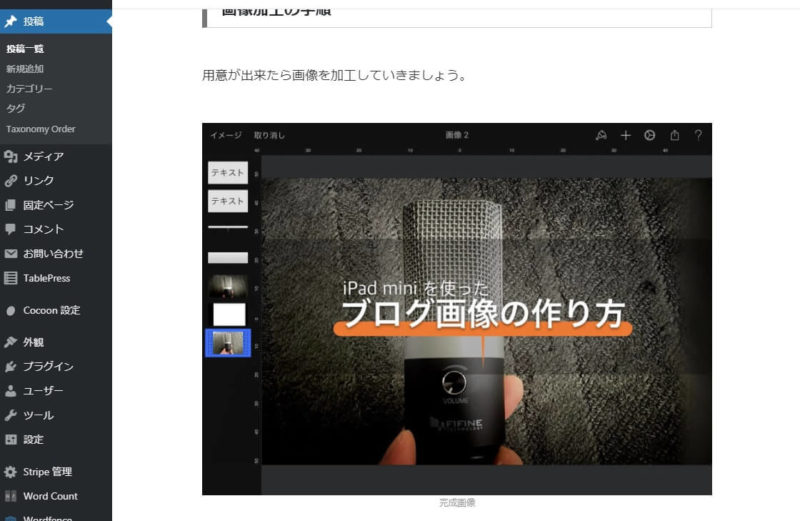The height and width of the screenshot is (521, 800).
Task: Click the TablePress table icon
Action: [x=11, y=278]
